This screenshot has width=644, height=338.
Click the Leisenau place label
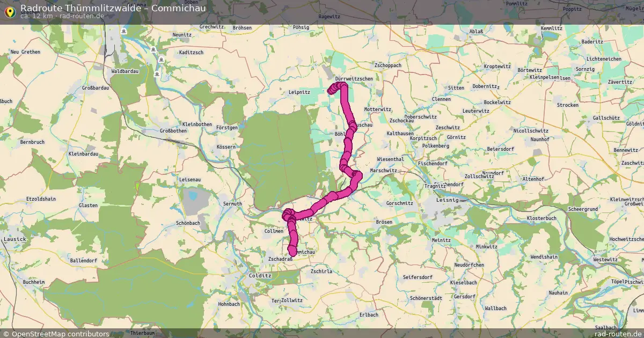point(189,179)
